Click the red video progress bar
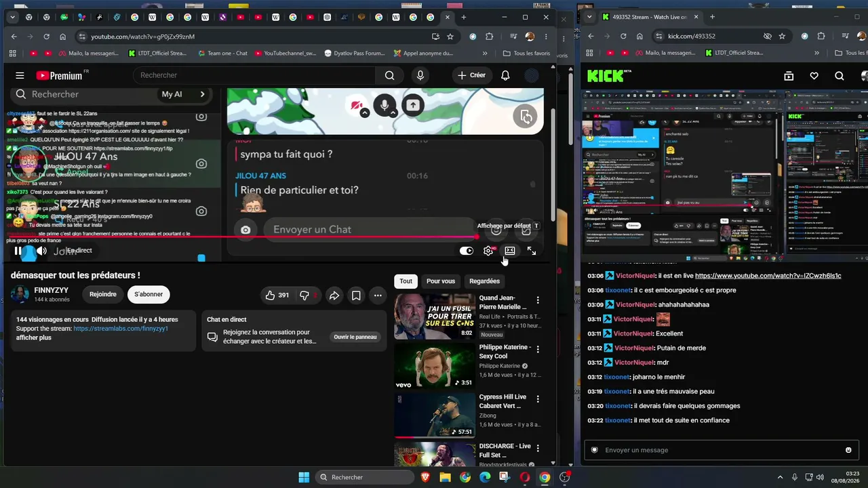Screen dimensions: 868x488 [x=241, y=237]
